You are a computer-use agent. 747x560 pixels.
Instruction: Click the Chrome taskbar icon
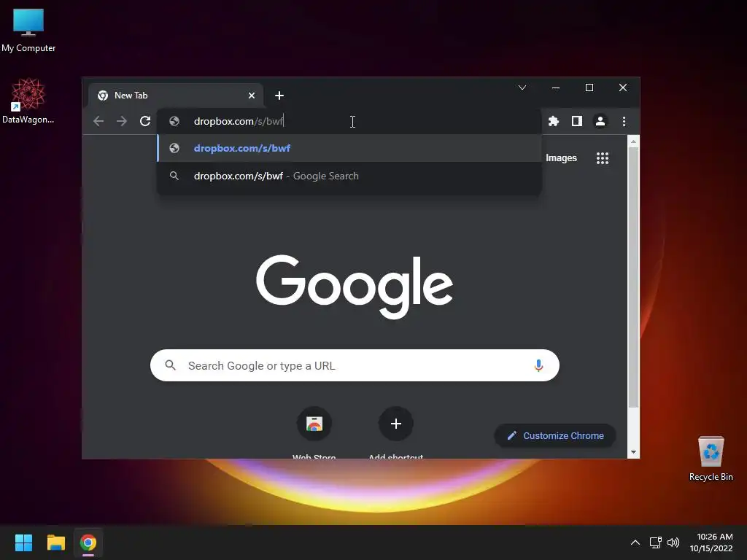(88, 542)
